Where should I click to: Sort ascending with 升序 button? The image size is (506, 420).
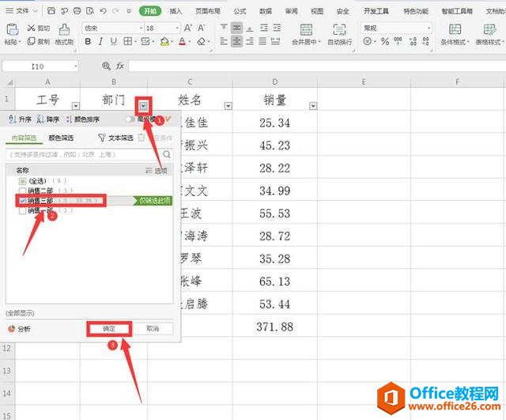[x=20, y=119]
